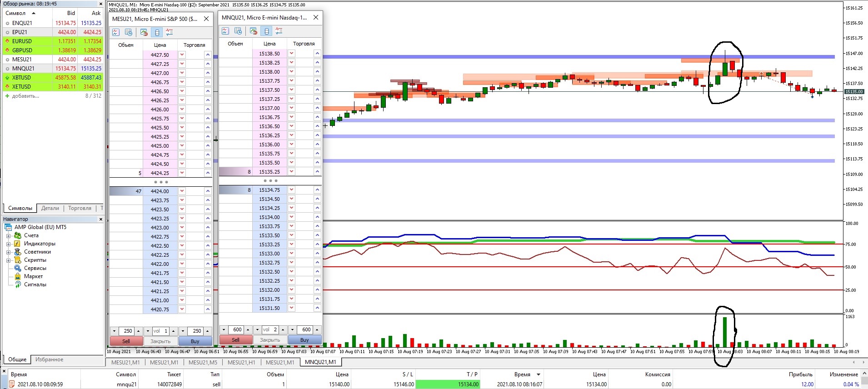The width and height of the screenshot is (868, 389).
Task: Click time and sales icon in MNQU21 window
Action: click(x=238, y=31)
